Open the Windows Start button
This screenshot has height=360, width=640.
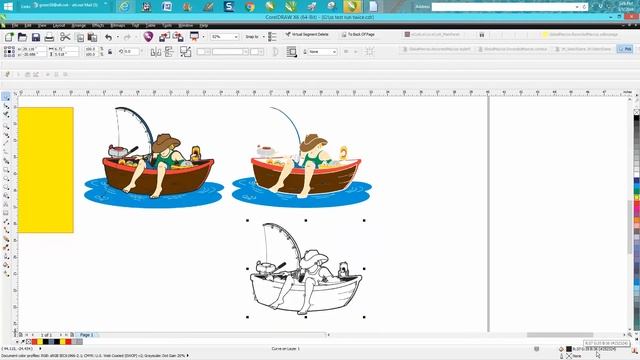coord(8,6)
